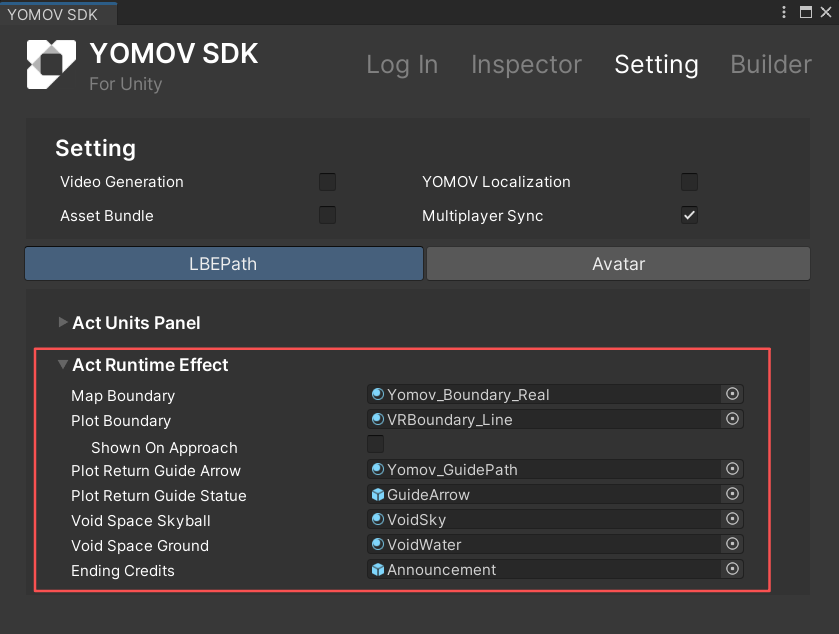
Task: Click the Map Boundary label
Action: point(123,396)
